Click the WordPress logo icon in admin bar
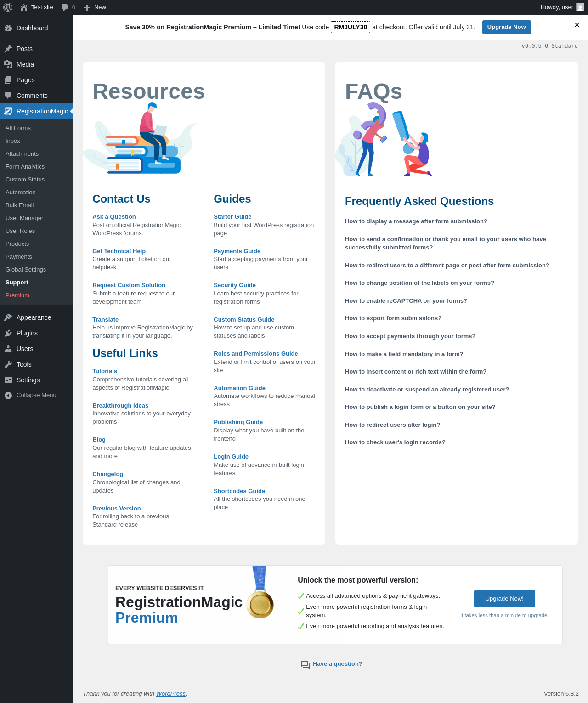The width and height of the screenshot is (588, 703). (x=8, y=7)
